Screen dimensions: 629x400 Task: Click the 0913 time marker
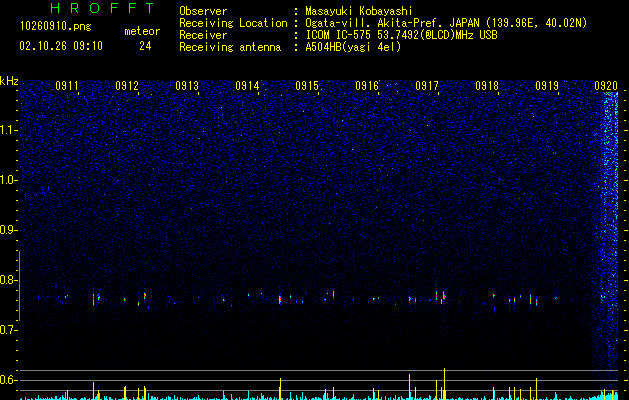pos(187,86)
